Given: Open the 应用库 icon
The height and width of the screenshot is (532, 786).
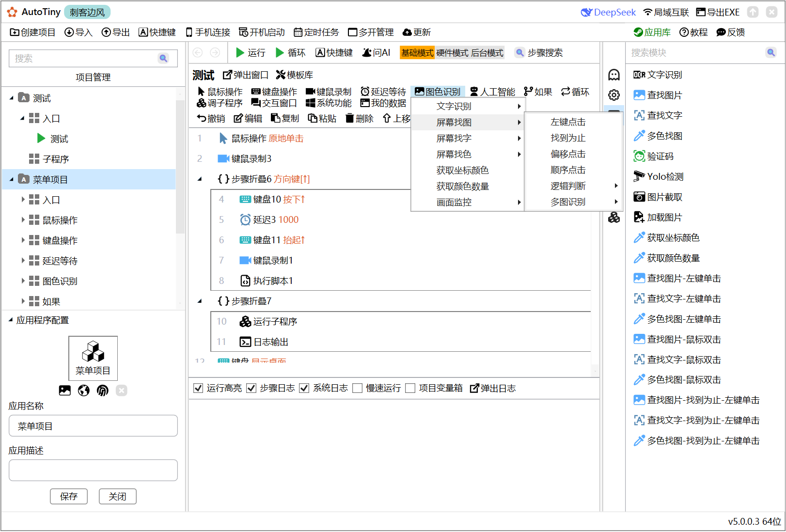Looking at the screenshot, I should point(638,32).
